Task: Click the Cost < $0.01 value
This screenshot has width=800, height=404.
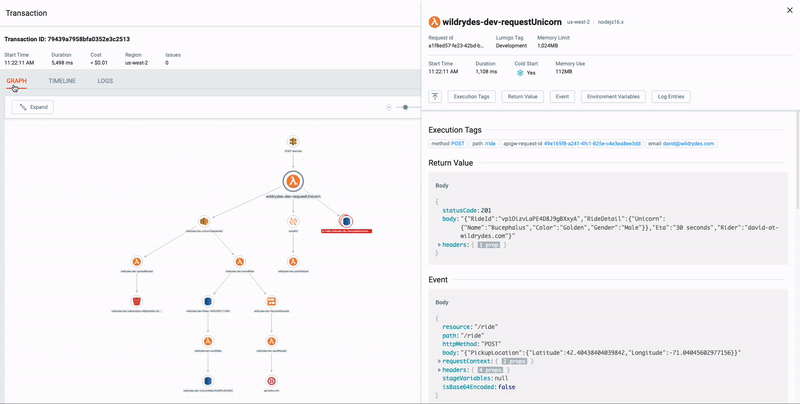Action: 101,63
